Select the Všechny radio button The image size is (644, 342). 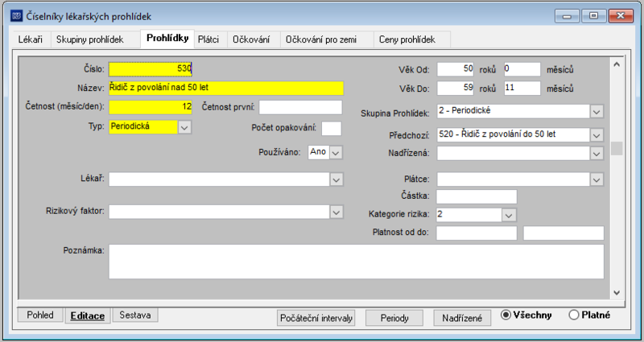(x=506, y=315)
